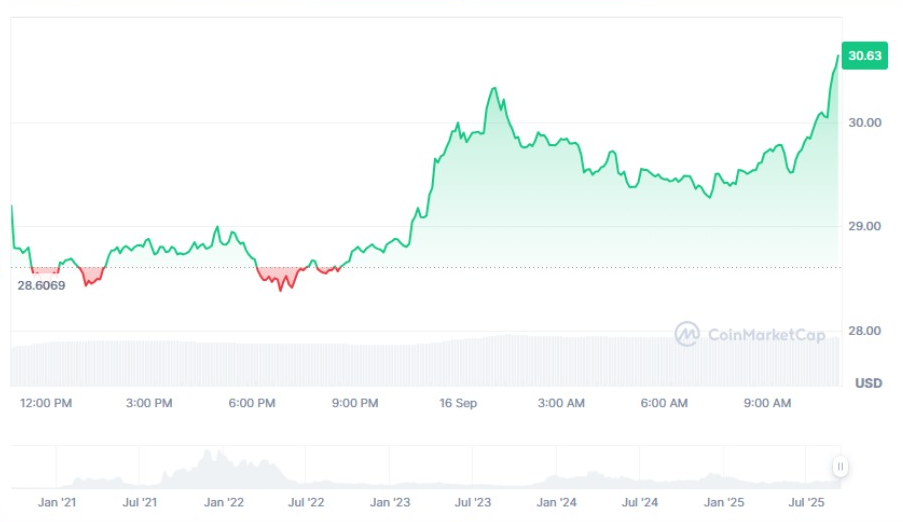903x522 pixels.
Task: Click the 3:00 PM time axis label
Action: [149, 403]
